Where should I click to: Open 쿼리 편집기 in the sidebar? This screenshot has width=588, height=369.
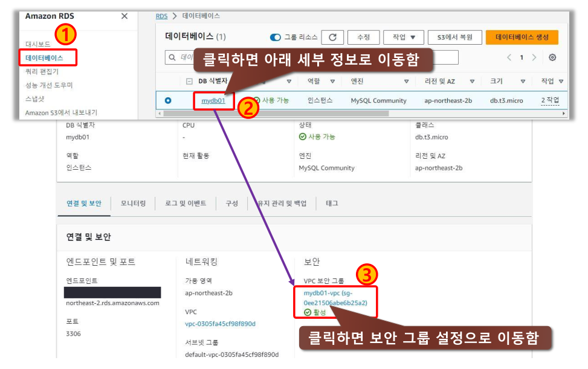[x=42, y=71]
